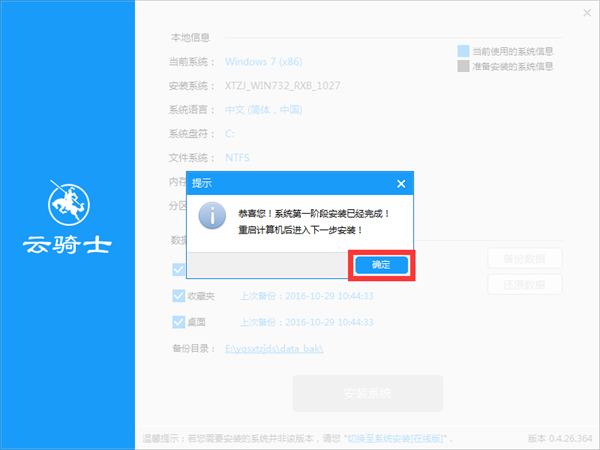
Task: Click the blue 当前使用的系统信息 legend swatch
Action: coord(463,51)
